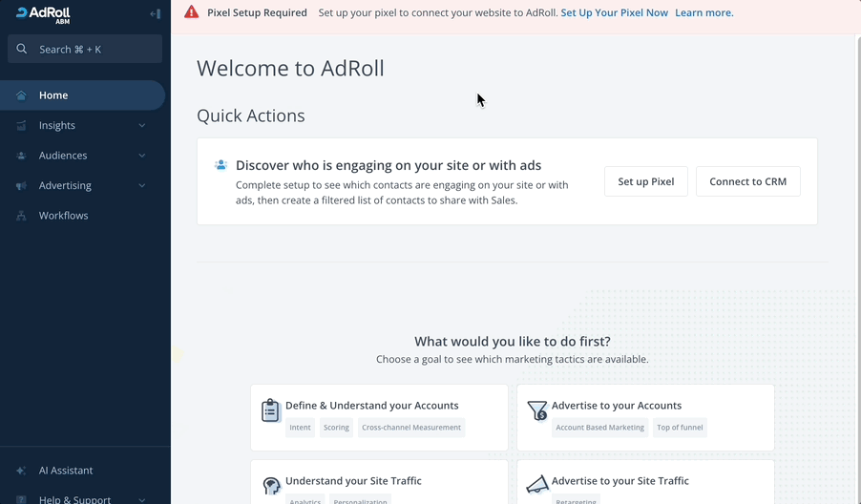Click the AdRoll ABM logo
Viewport: 861px width, 504px height.
(x=43, y=14)
